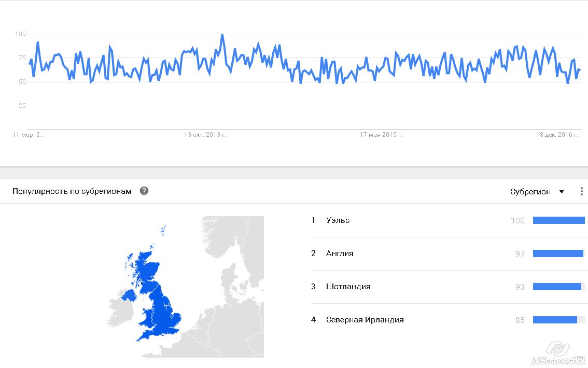Open the Субрегион selector label

pyautogui.click(x=530, y=192)
